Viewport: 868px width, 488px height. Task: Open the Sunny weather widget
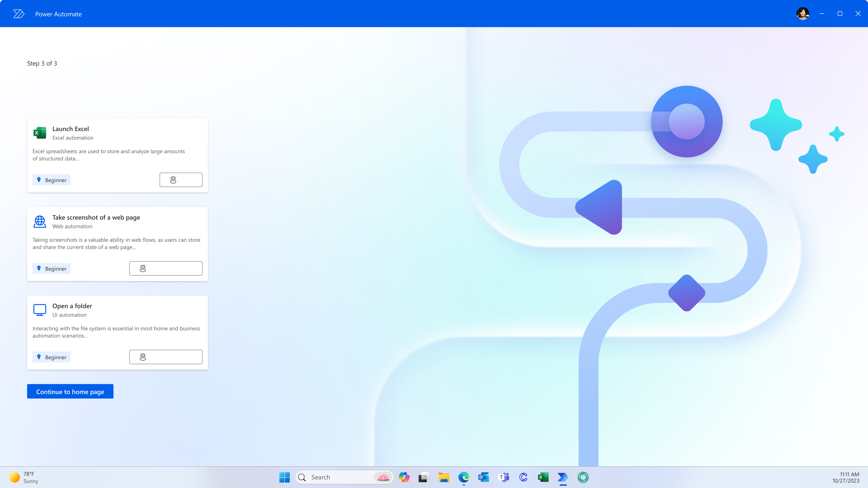[x=24, y=477]
